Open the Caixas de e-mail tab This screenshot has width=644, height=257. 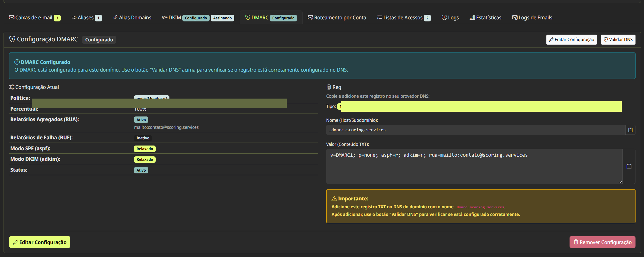(x=35, y=18)
